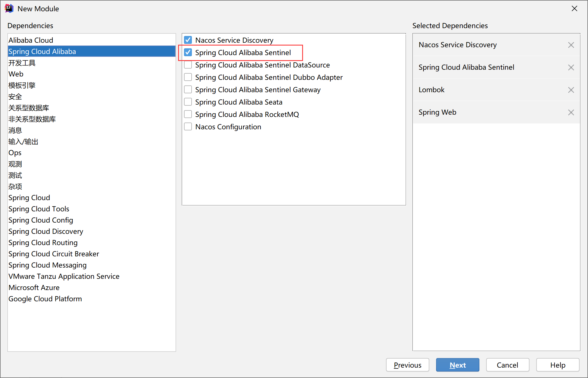Select the 输入/输出 category
Viewport: 588px width, 378px height.
(91, 141)
